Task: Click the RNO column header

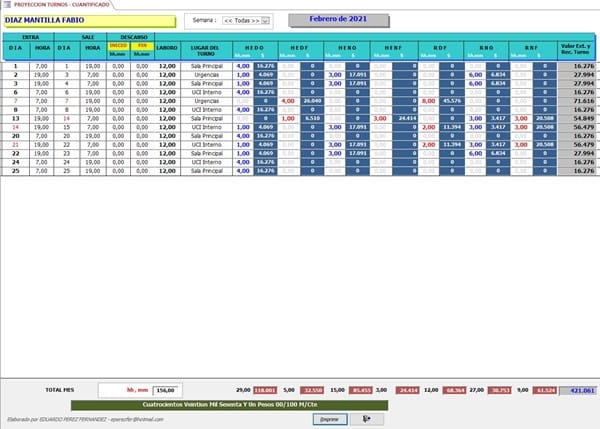Action: click(x=486, y=48)
